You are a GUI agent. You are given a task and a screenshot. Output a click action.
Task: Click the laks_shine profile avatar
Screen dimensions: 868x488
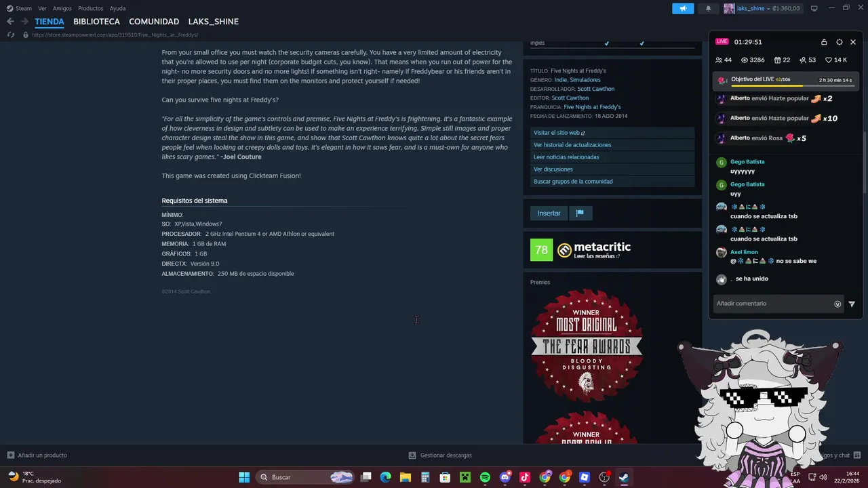coord(729,8)
